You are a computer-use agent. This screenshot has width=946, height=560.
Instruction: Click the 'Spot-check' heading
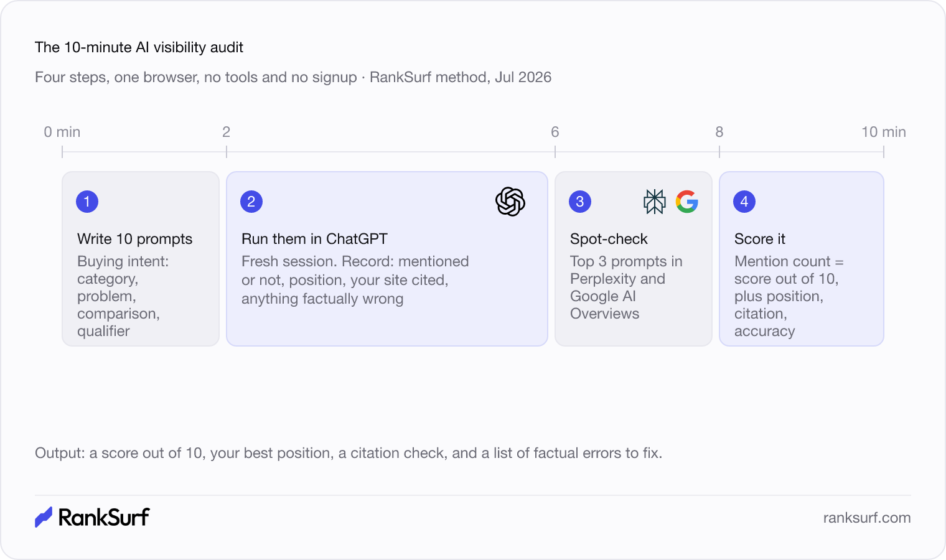point(609,239)
